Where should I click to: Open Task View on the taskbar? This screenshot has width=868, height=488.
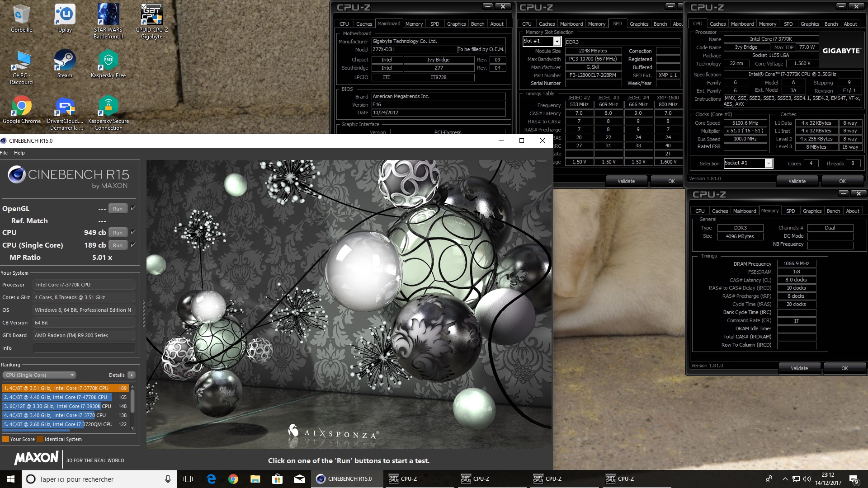(188, 479)
